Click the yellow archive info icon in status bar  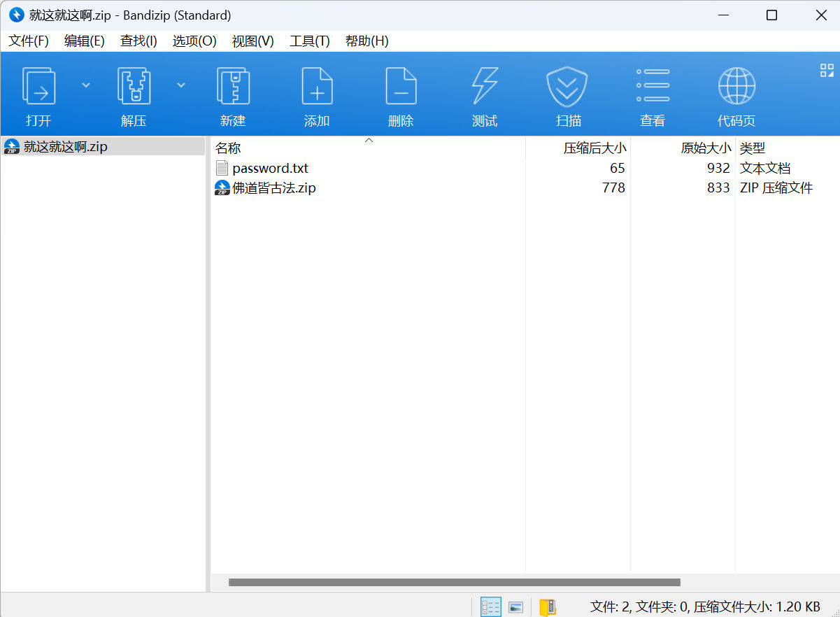click(x=548, y=607)
